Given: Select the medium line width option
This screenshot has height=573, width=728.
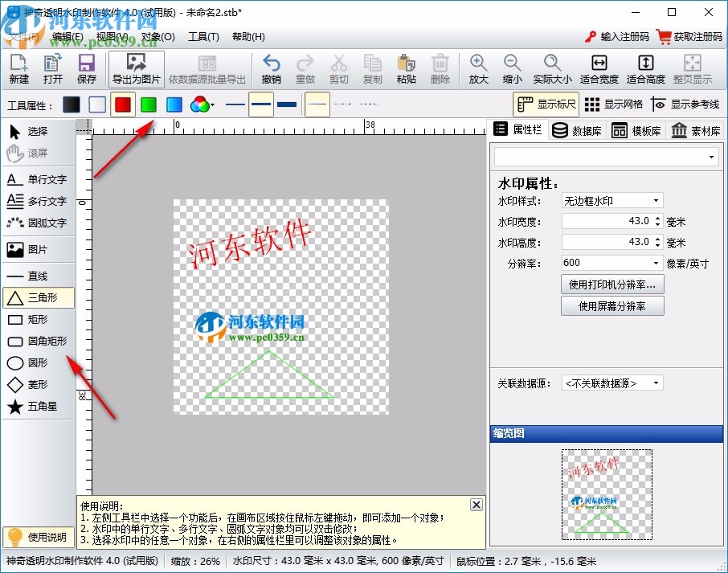Looking at the screenshot, I should coord(261,104).
